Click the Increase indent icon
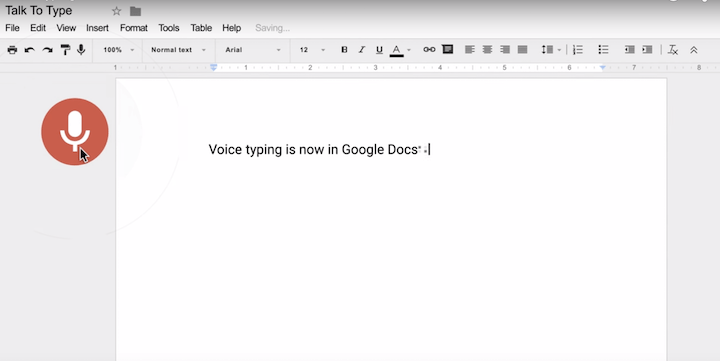The height and width of the screenshot is (361, 720). pos(647,49)
